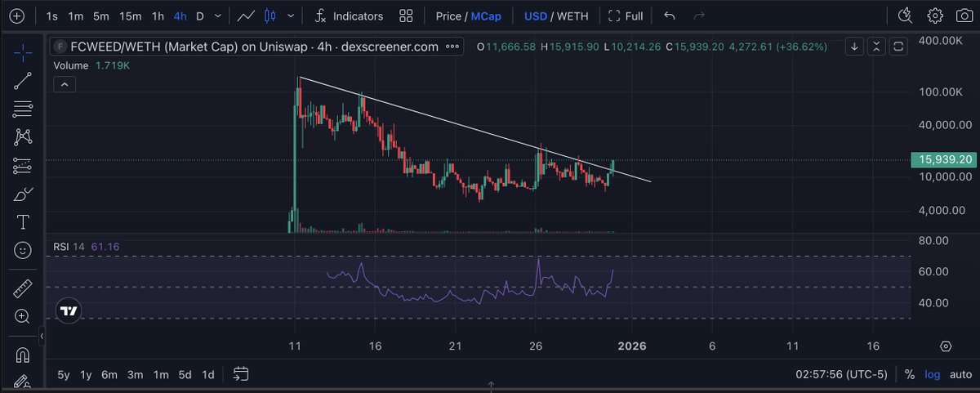Redo last chart action

[698, 16]
